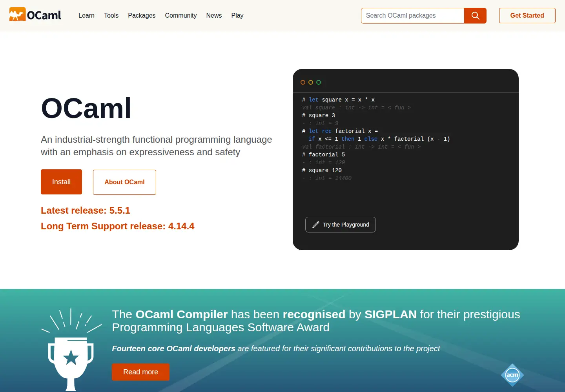
Task: Click the 'let rec factorial x =' line
Action: (340, 131)
